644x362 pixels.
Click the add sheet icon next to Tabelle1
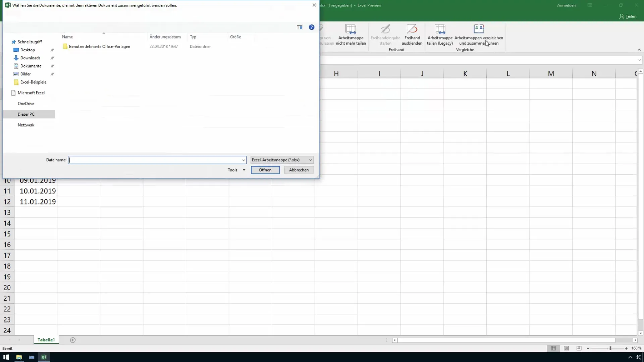[x=72, y=340]
